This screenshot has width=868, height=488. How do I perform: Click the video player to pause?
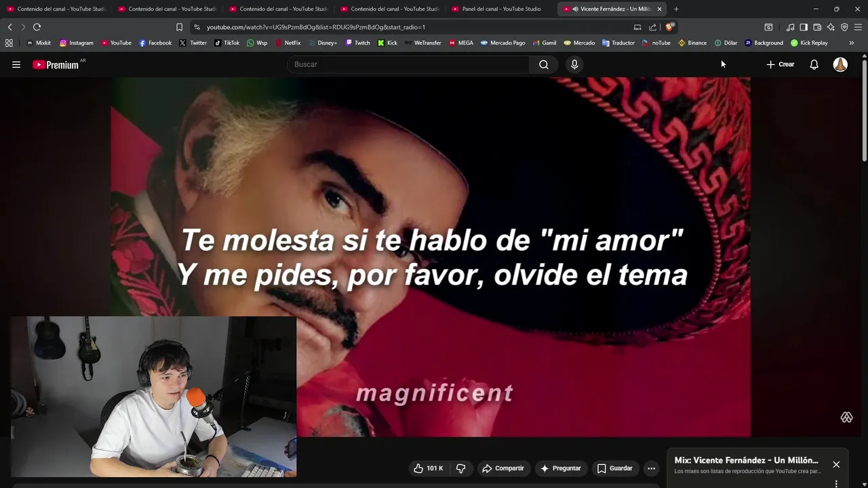(x=431, y=257)
